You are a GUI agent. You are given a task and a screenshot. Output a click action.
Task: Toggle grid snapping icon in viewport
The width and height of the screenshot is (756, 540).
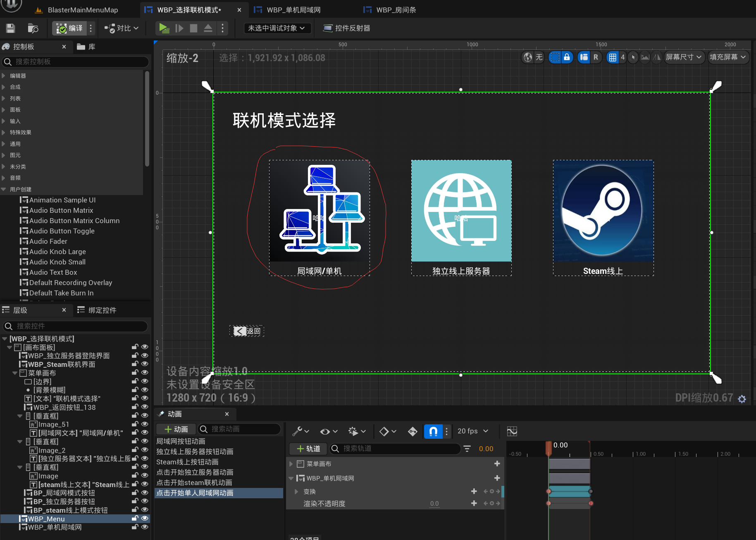click(x=613, y=57)
